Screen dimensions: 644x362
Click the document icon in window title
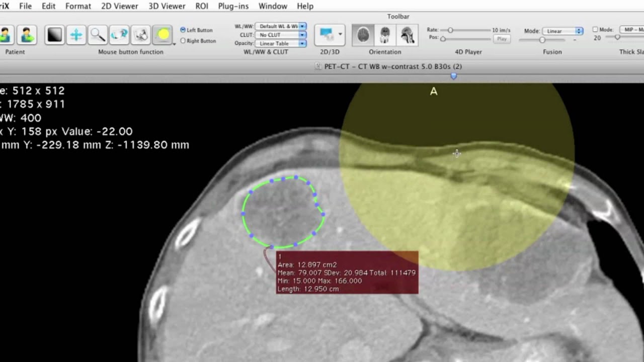(x=318, y=66)
